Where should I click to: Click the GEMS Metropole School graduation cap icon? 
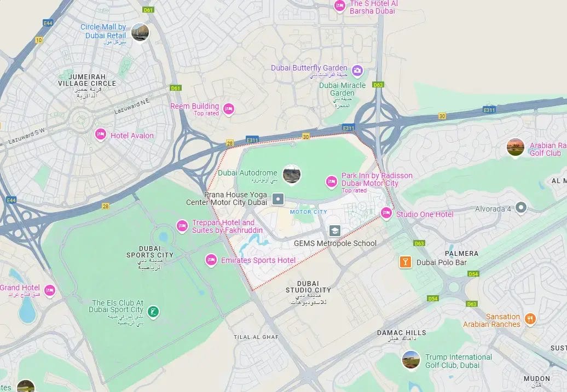[334, 231]
